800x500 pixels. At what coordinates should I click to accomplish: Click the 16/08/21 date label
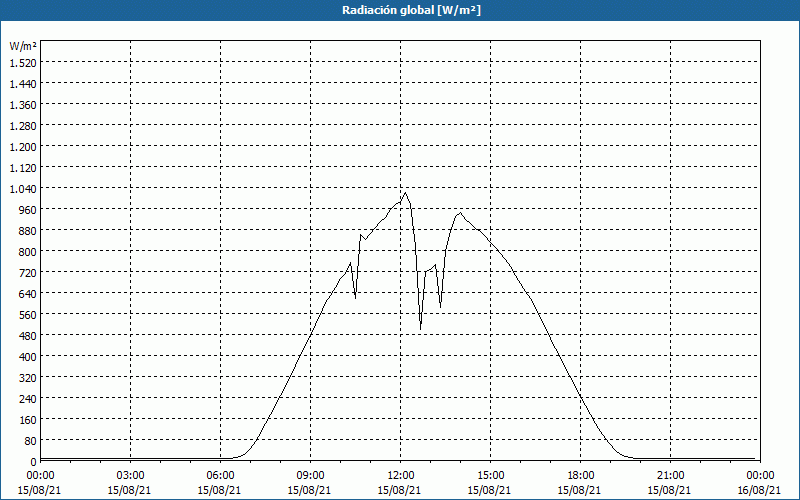click(x=759, y=490)
